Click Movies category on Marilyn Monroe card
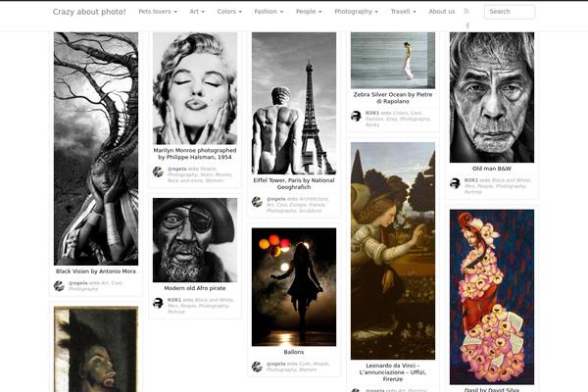The width and height of the screenshot is (588, 392). pos(223,174)
